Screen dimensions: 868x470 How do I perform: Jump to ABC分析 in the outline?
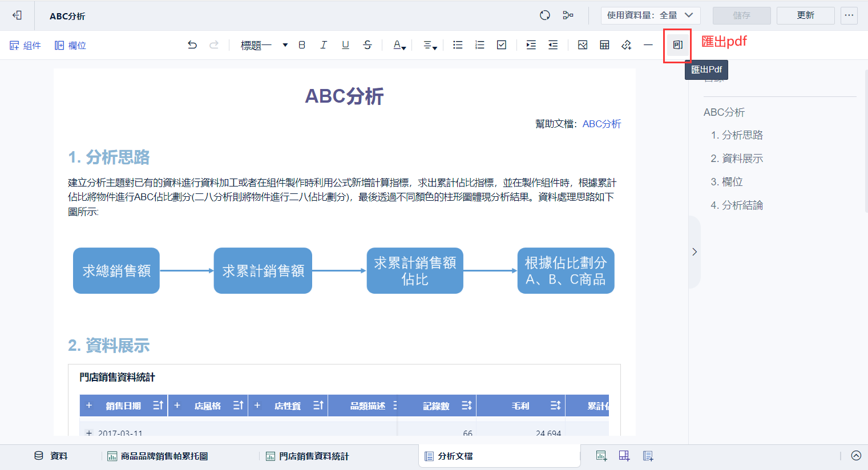coord(724,112)
